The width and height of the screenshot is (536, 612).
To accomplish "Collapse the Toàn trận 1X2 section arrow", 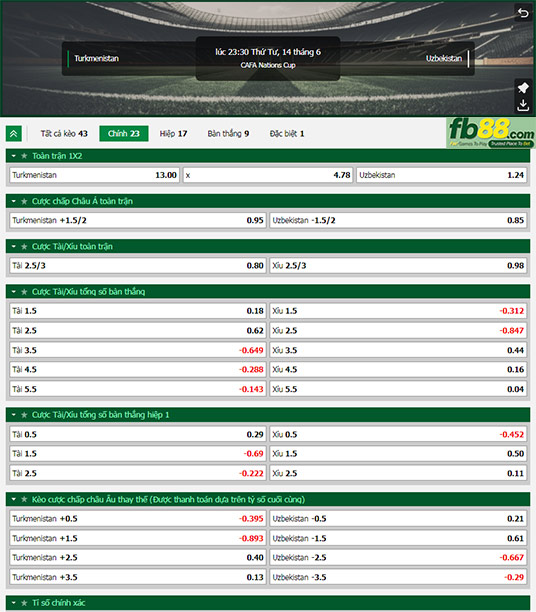I will coord(14,156).
